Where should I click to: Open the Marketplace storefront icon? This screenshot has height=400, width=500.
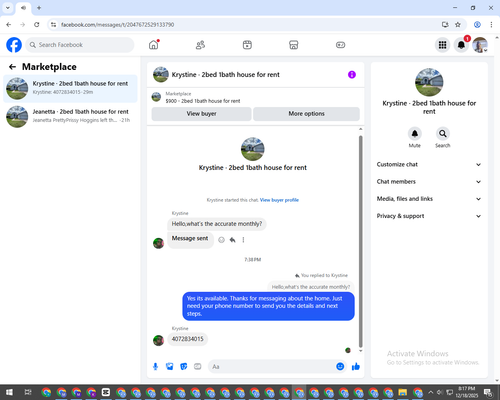point(294,45)
